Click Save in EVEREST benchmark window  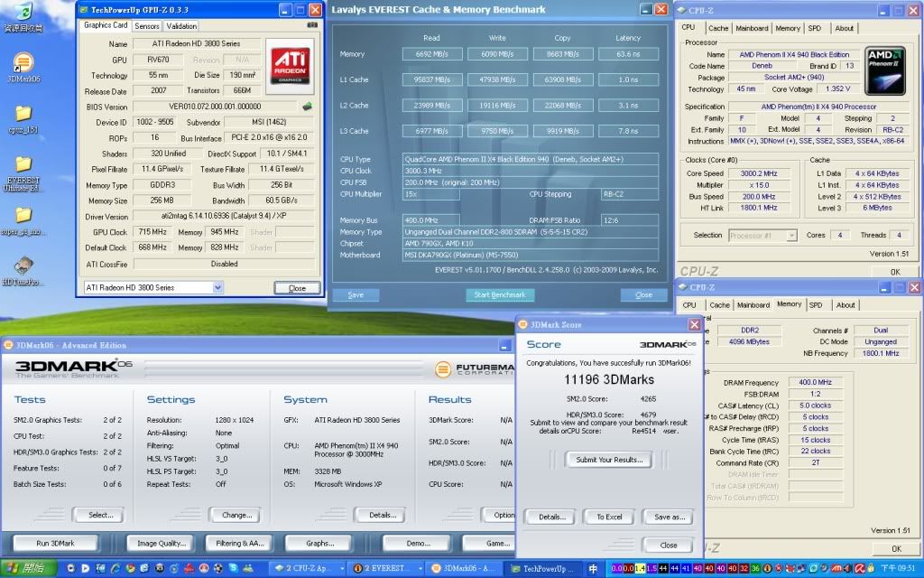[356, 295]
